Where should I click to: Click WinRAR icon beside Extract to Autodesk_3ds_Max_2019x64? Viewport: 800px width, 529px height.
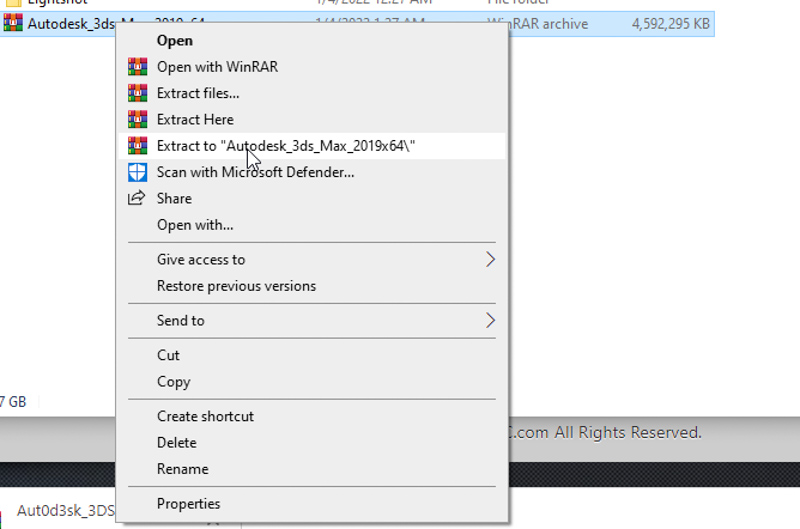137,146
